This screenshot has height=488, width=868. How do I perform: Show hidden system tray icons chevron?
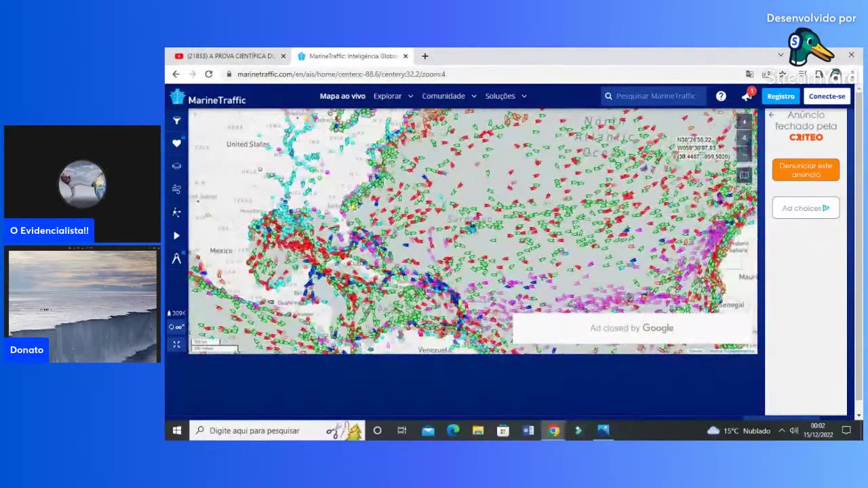tap(781, 430)
